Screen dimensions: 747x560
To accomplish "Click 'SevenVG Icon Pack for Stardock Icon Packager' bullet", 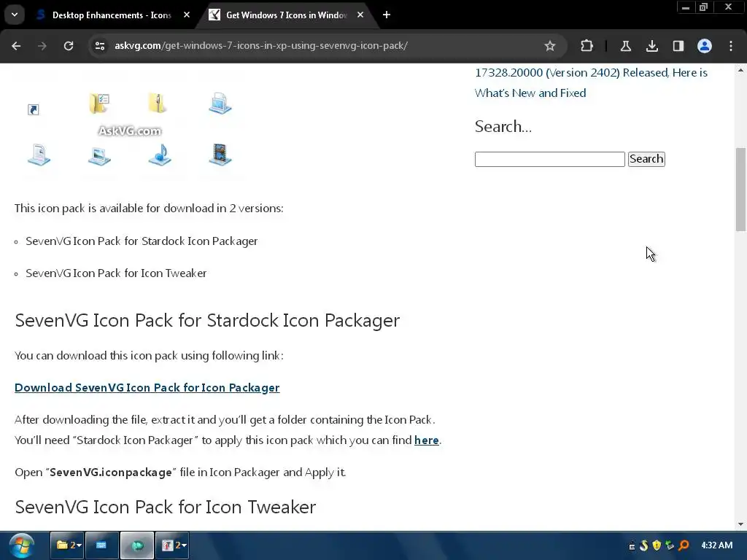I will click(142, 241).
